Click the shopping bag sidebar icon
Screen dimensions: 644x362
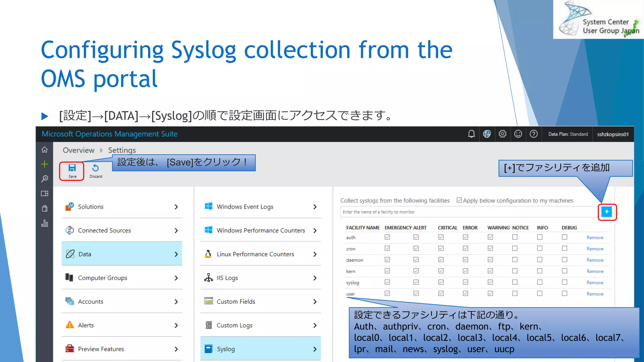45,208
